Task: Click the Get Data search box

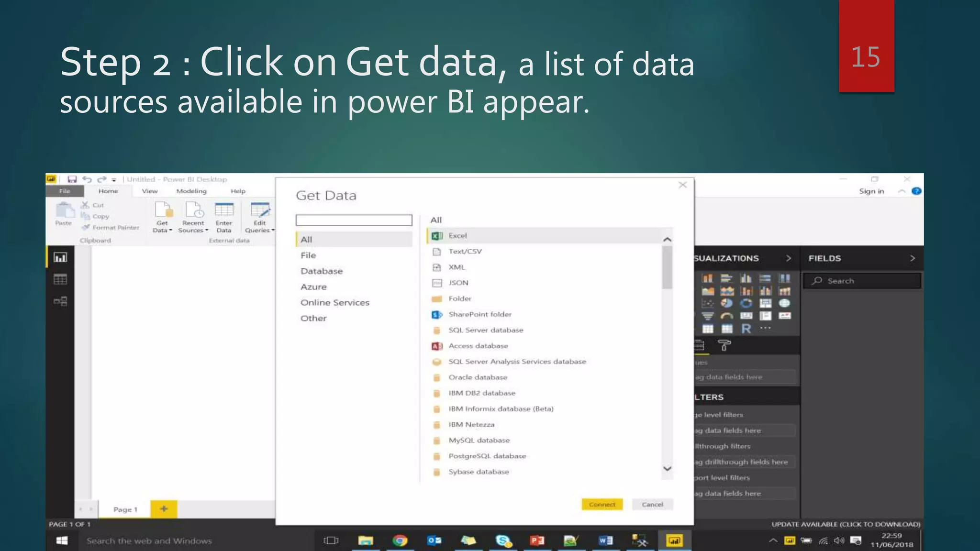Action: (354, 220)
